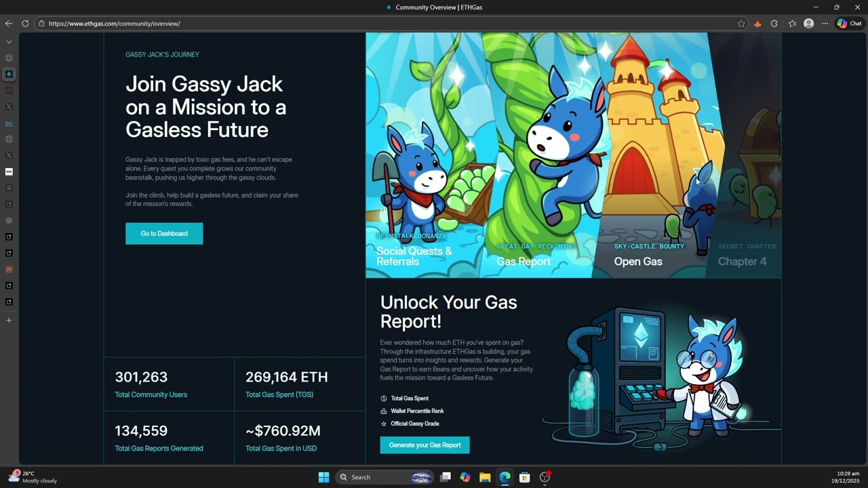Screen dimensions: 868x488
Task: Select the locked Chapter 4 card
Action: (x=745, y=155)
